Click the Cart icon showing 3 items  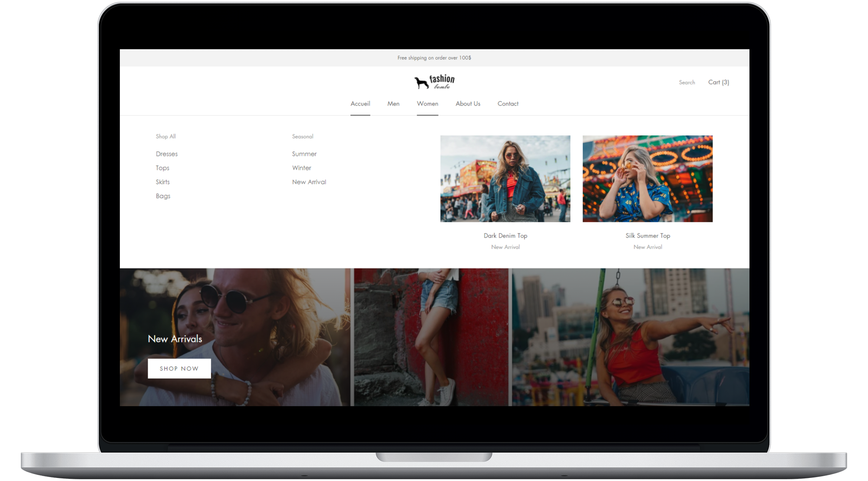(x=719, y=82)
